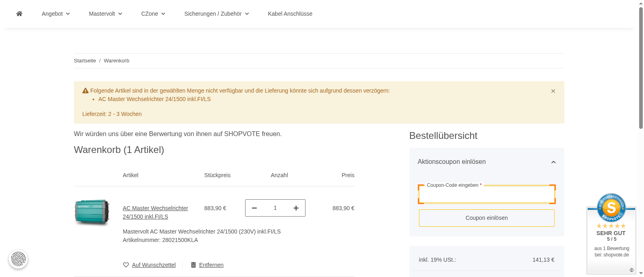Screen dimensions: 644x277
Task: Open the AC Master Wechselrichter 24/1500 link
Action: 155,212
